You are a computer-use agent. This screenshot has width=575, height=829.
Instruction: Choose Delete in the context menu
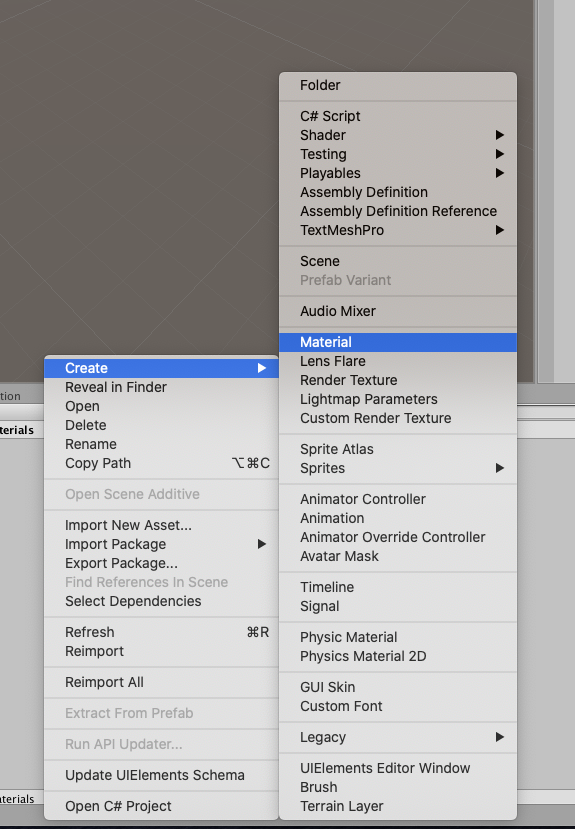[161, 425]
